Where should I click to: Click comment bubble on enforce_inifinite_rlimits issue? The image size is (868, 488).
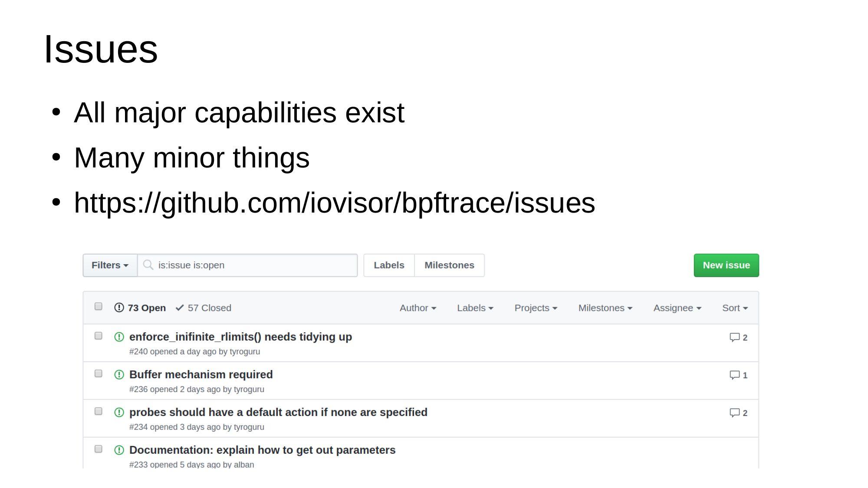(x=734, y=337)
